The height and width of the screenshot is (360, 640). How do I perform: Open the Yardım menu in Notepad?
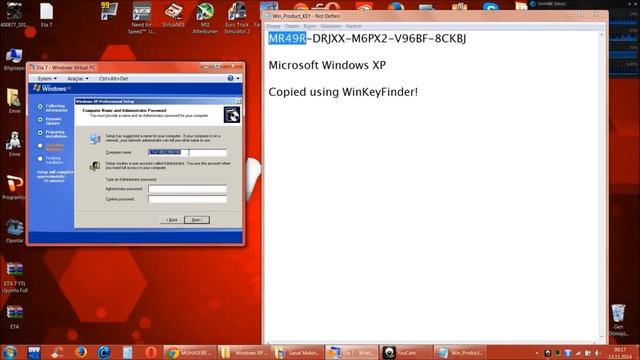[x=353, y=26]
